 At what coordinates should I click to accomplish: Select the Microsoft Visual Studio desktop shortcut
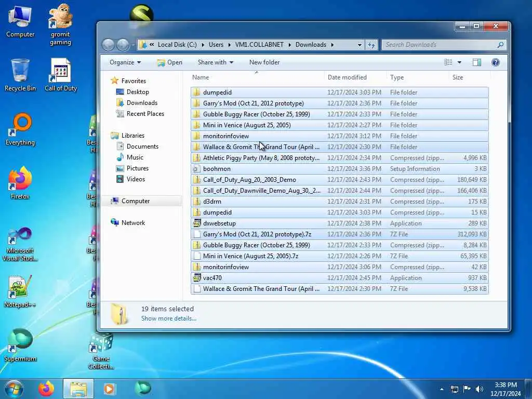[20, 244]
